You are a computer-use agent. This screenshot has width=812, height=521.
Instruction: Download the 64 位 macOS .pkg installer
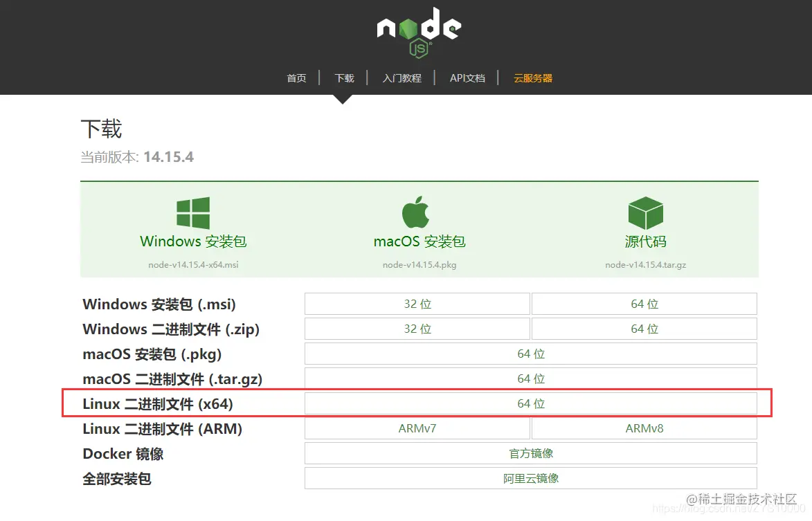(x=531, y=354)
